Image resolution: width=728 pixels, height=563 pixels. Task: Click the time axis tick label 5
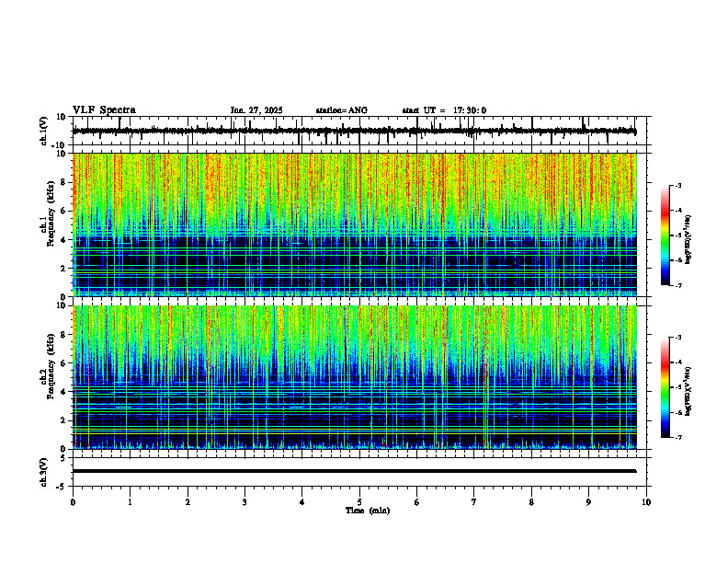(359, 502)
